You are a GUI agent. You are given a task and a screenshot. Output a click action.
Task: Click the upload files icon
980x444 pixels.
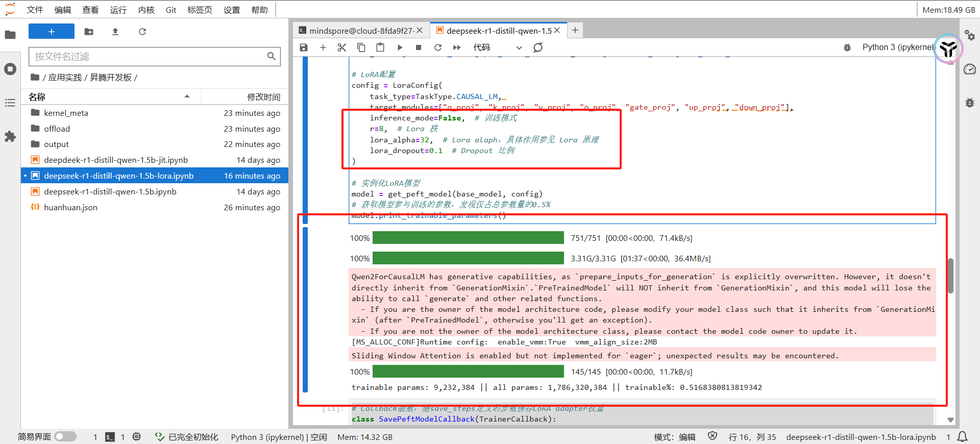point(115,32)
